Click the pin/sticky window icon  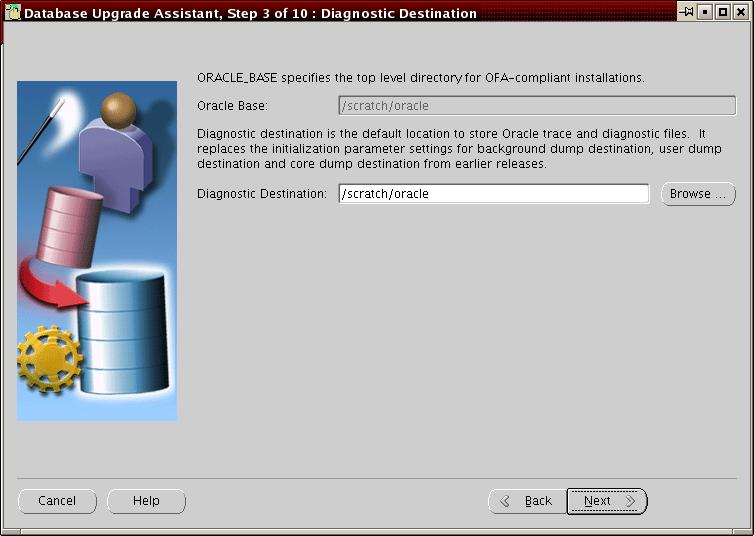[x=686, y=12]
